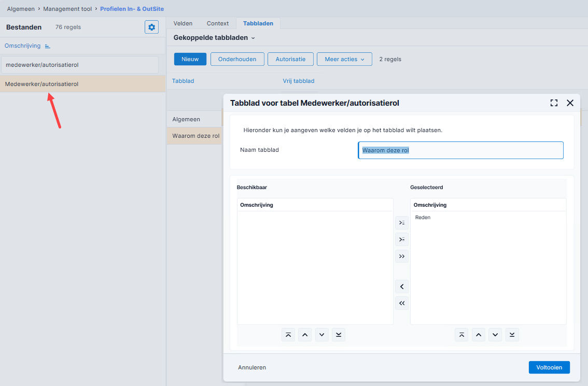Click Annuleren to cancel dialog

[252, 367]
